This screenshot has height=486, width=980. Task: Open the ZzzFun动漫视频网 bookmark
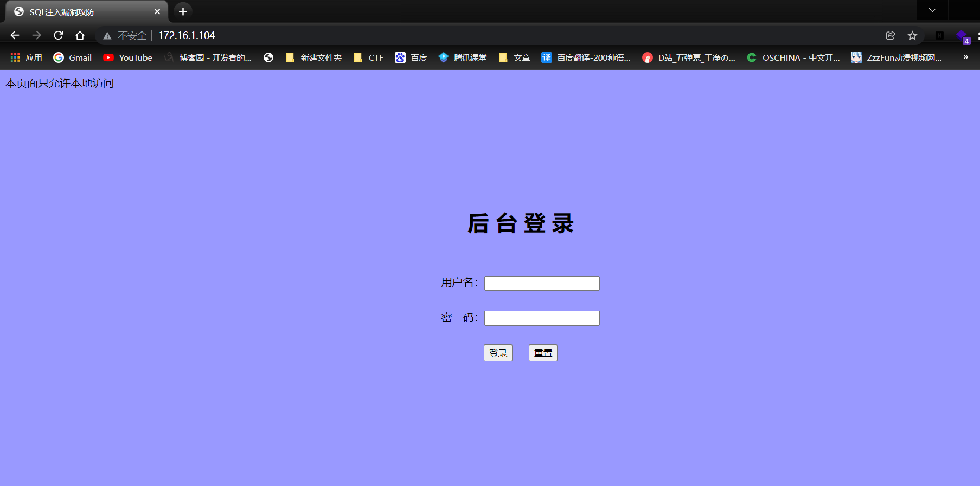896,57
